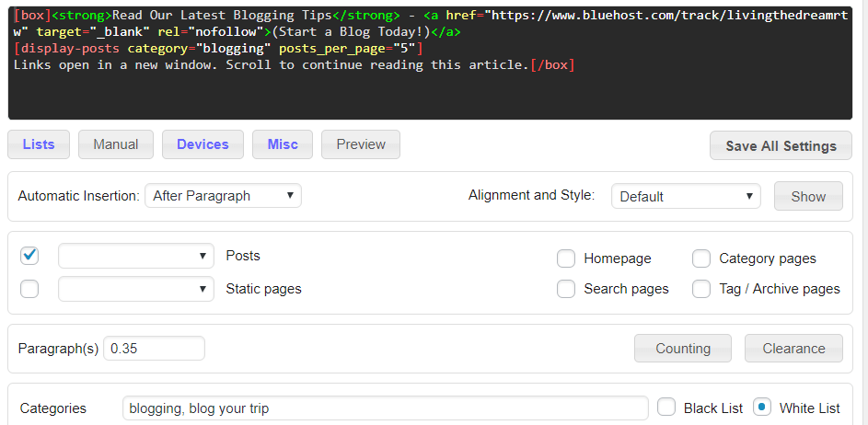Open the Lists settings button

[x=39, y=144]
